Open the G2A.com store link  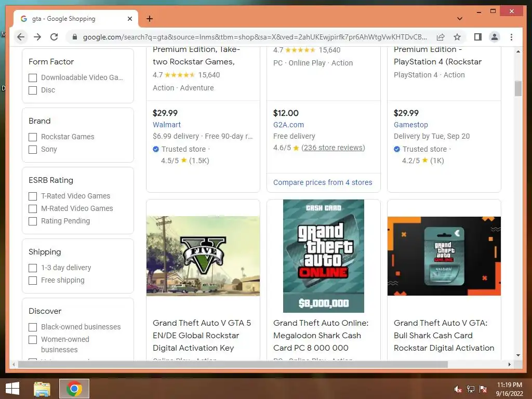[x=288, y=125]
